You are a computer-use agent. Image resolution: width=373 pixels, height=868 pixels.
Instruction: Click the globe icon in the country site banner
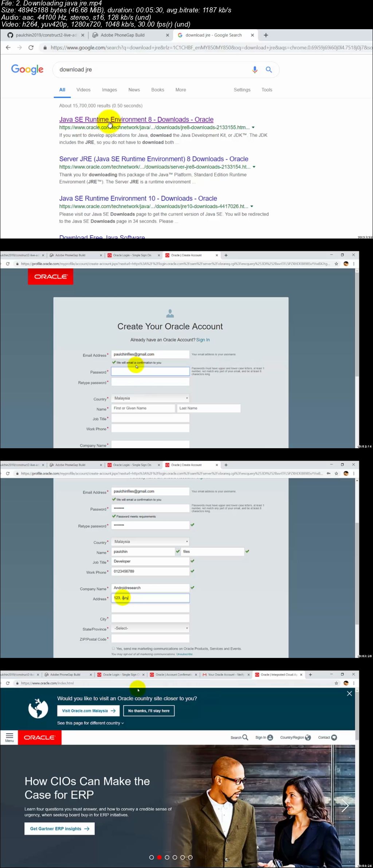coord(38,708)
